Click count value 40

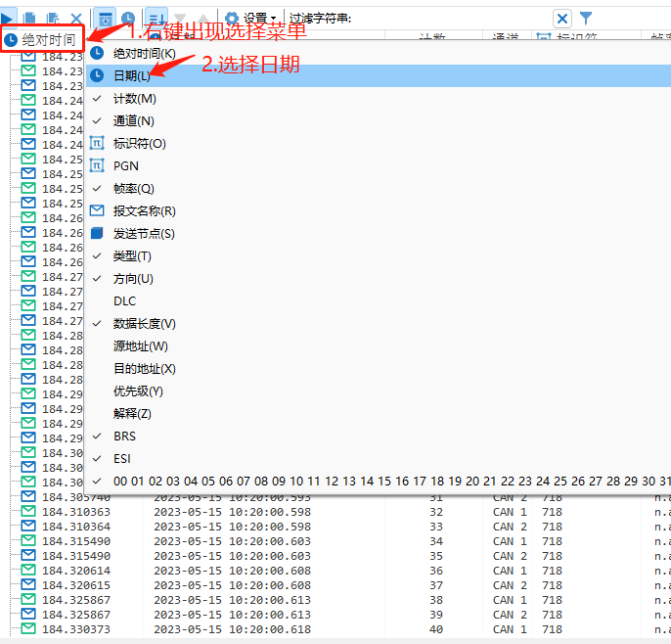point(436,629)
